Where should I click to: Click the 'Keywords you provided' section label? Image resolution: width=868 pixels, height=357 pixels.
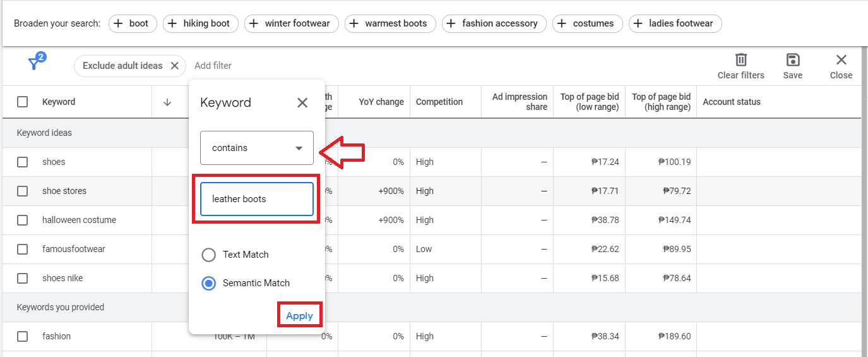tap(61, 307)
